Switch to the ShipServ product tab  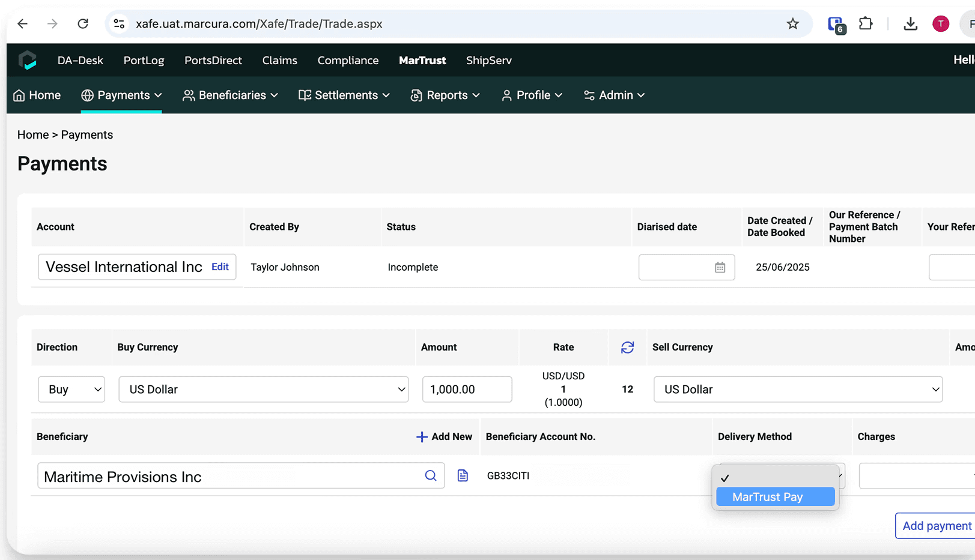pyautogui.click(x=489, y=61)
